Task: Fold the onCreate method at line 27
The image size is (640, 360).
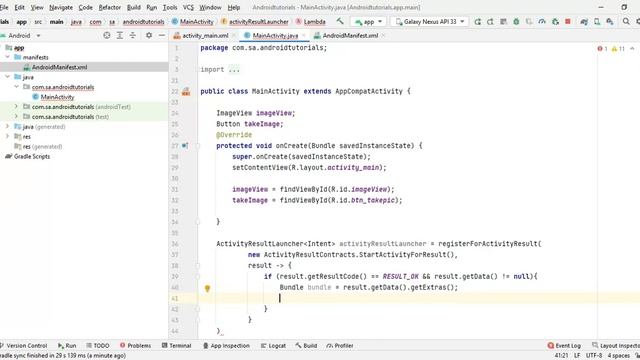Action: (x=198, y=146)
